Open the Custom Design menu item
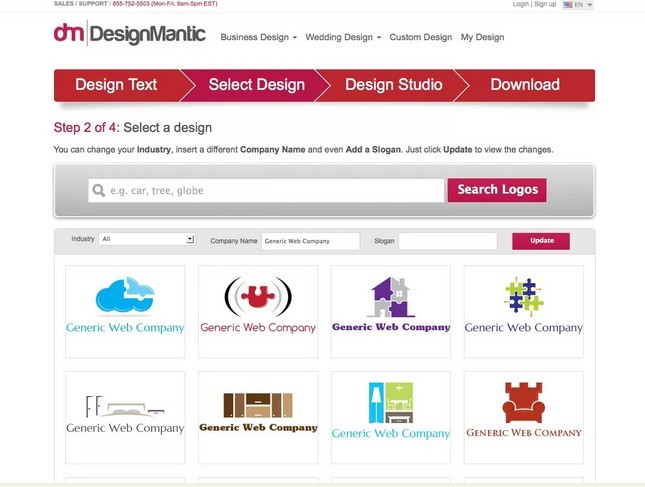The width and height of the screenshot is (645, 487). pyautogui.click(x=421, y=38)
